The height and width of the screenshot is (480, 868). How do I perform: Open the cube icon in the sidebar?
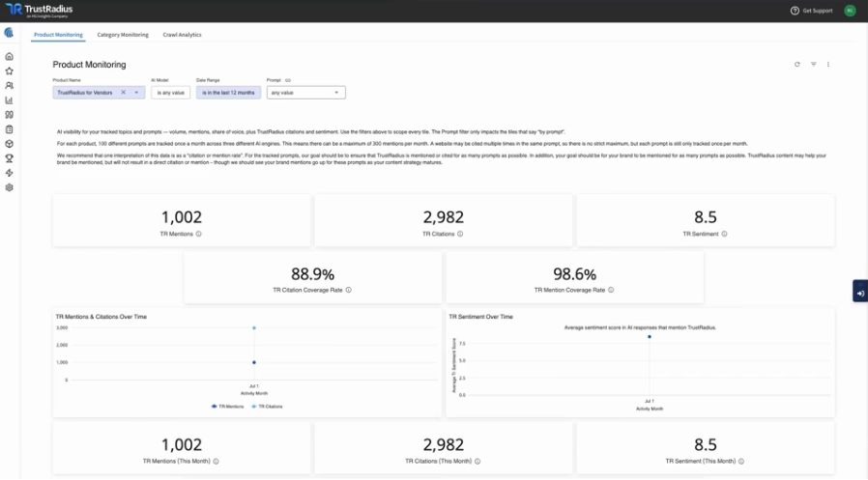click(9, 144)
